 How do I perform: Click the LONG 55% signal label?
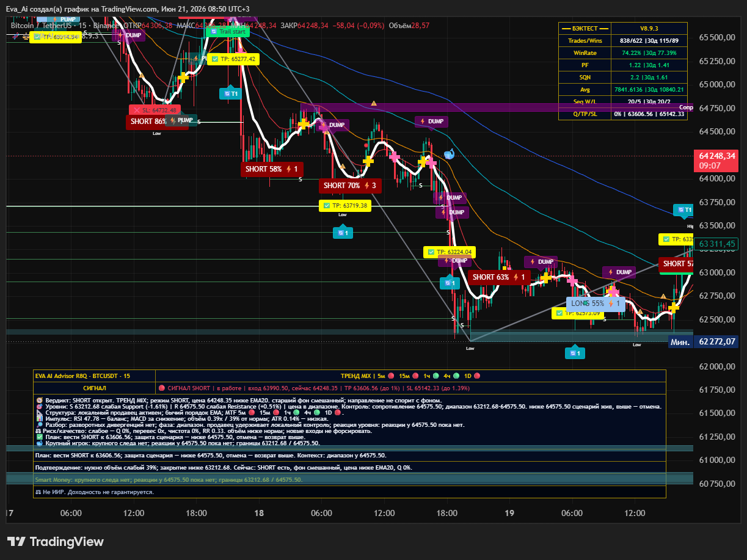coord(596,303)
